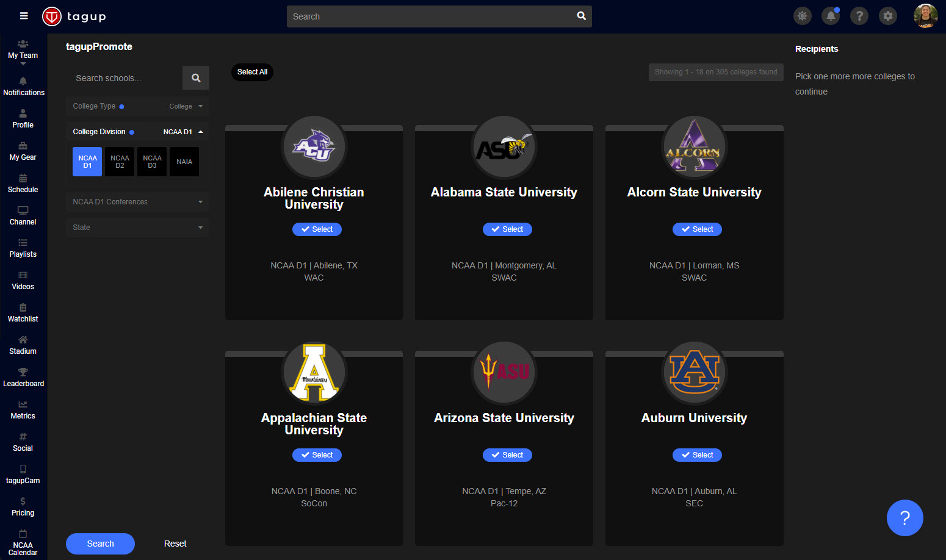Image resolution: width=946 pixels, height=560 pixels.
Task: Click the 'NCAA D1 | Abilene, TX' text
Action: 314,265
